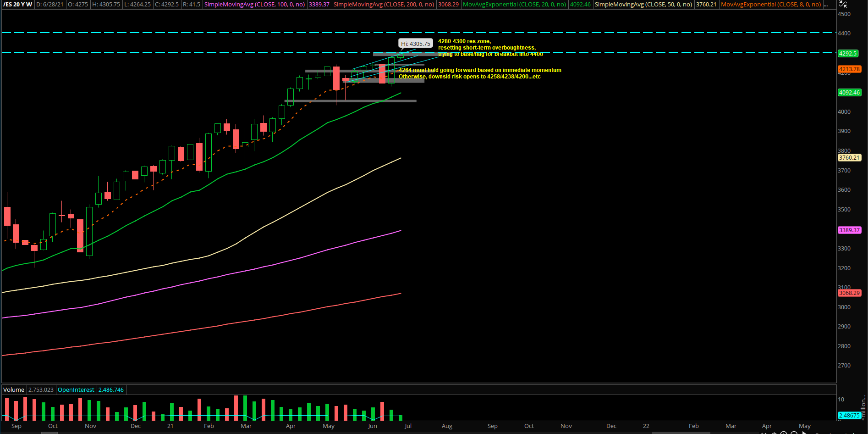Select SimpleMovingAvg (CLOSE, 50) study label
This screenshot has width=868, height=434.
click(643, 4)
